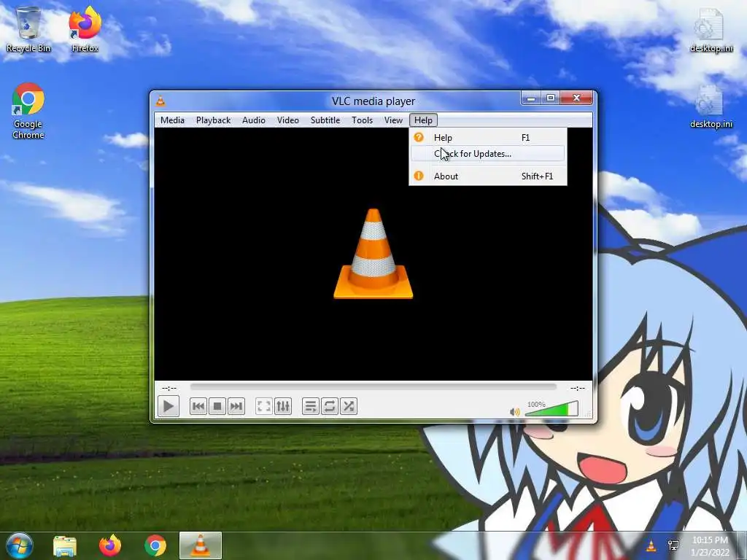Select Help F1 menu entry
Image resolution: width=747 pixels, height=560 pixels.
pos(488,138)
